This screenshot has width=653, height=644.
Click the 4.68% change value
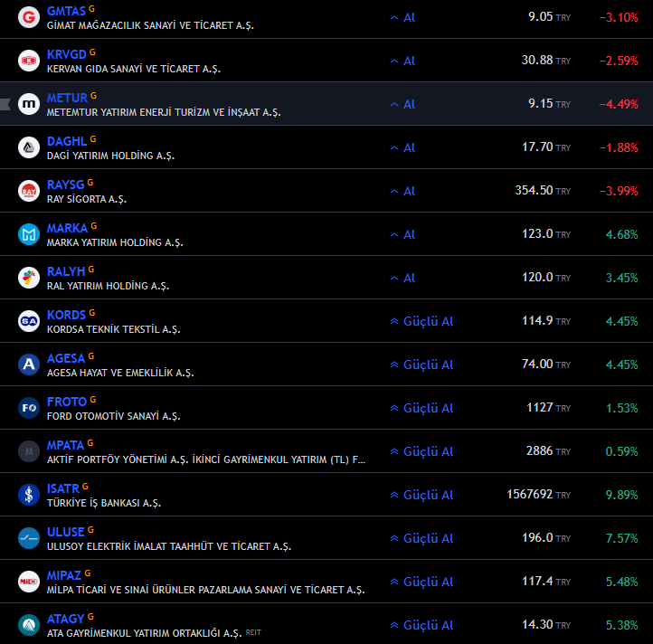(x=621, y=234)
